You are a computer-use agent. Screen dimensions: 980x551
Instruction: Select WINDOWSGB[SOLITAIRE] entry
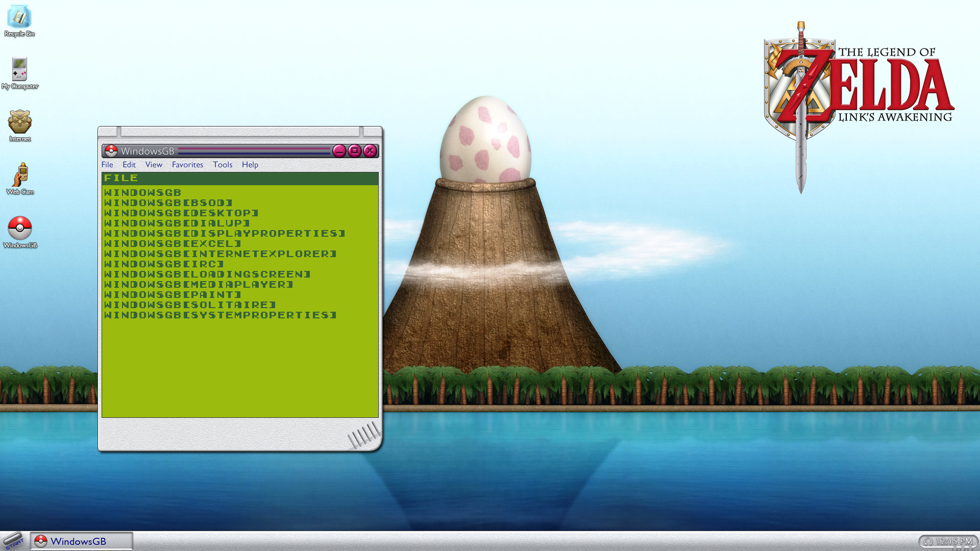click(x=190, y=305)
